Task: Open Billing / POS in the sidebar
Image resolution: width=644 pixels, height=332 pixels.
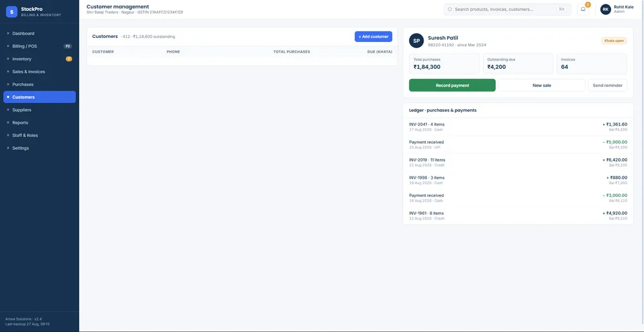Action: pos(39,46)
